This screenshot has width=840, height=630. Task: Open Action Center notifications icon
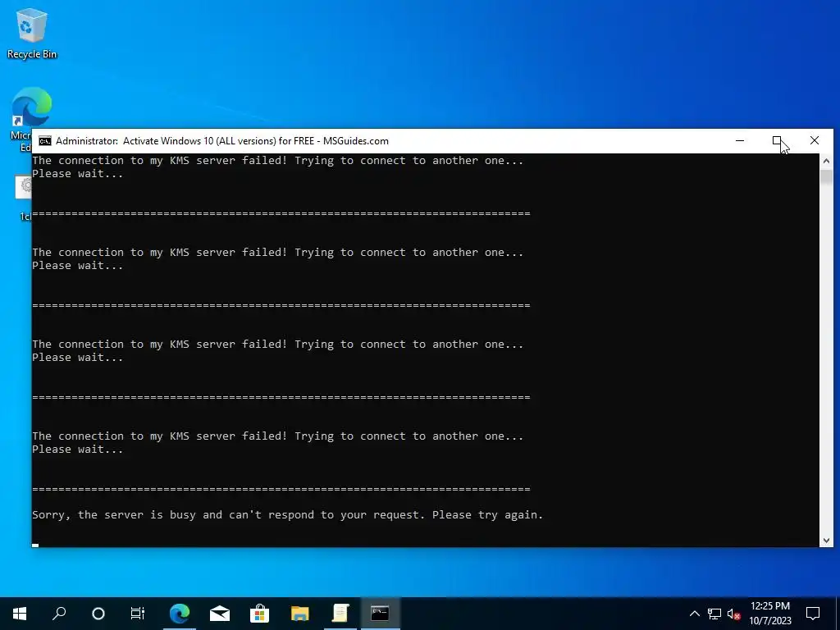813,614
